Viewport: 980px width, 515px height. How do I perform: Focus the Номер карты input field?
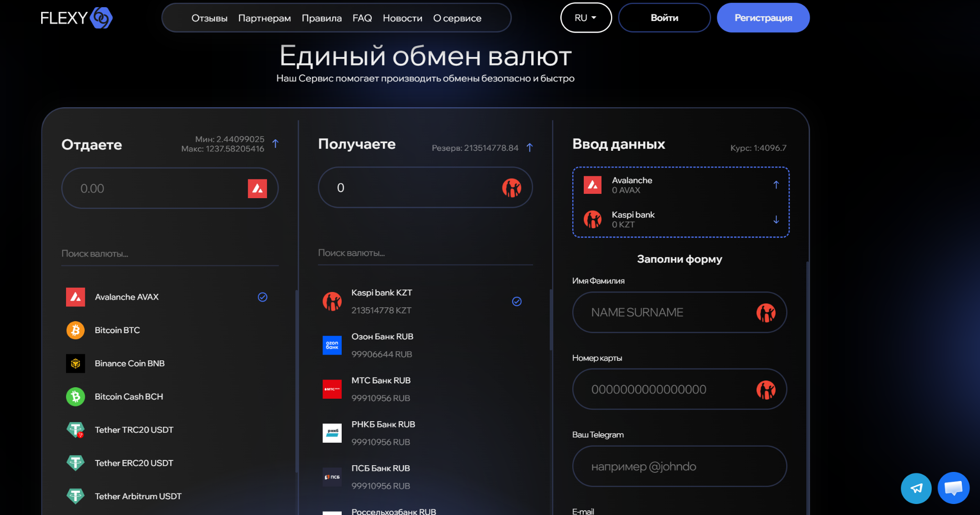coord(679,389)
